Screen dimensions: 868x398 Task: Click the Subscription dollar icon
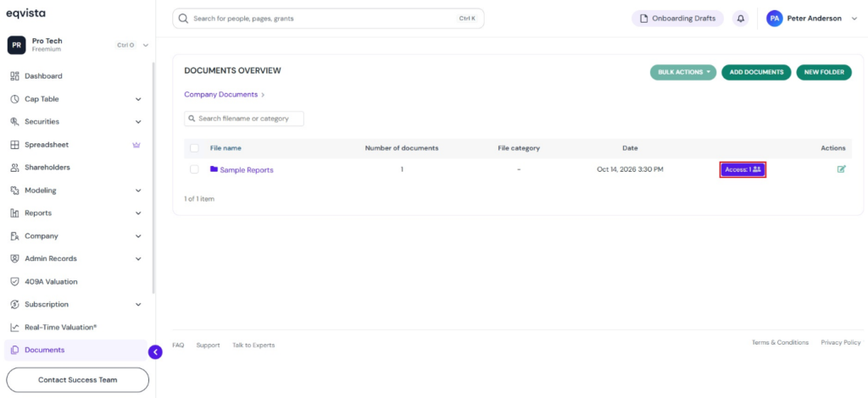click(15, 304)
